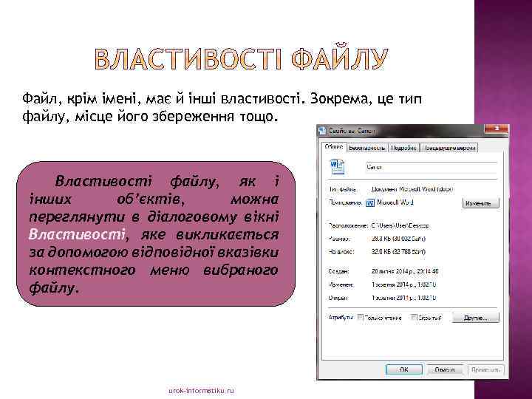Click the Другие... attributes button
Screen dimensions: 532x399
click(x=475, y=318)
